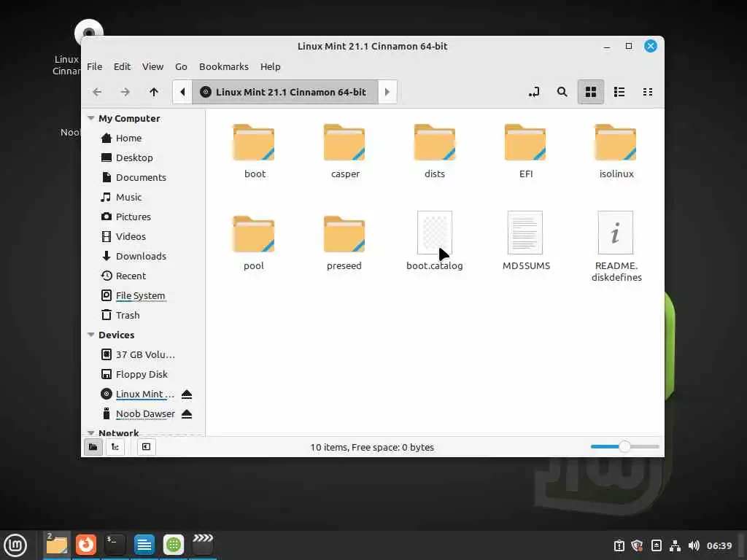The height and width of the screenshot is (560, 747).
Task: Open the Linux Mint start menu
Action: coord(15,545)
